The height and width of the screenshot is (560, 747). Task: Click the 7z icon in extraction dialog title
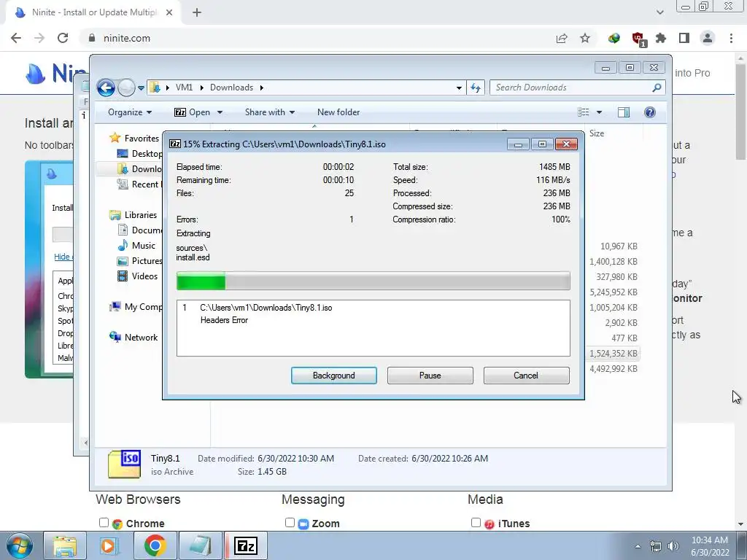coord(175,144)
